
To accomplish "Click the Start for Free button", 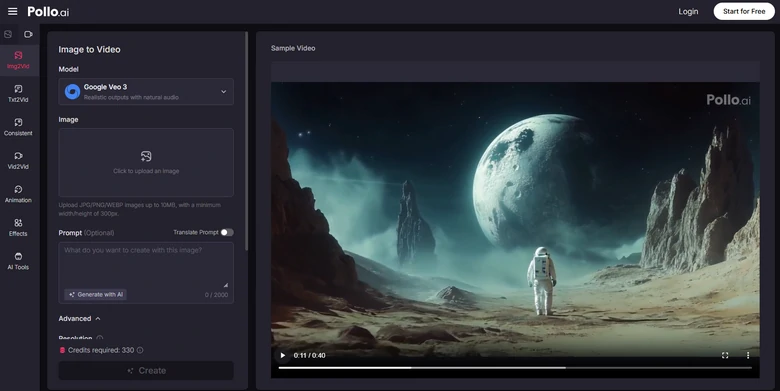I will click(744, 11).
